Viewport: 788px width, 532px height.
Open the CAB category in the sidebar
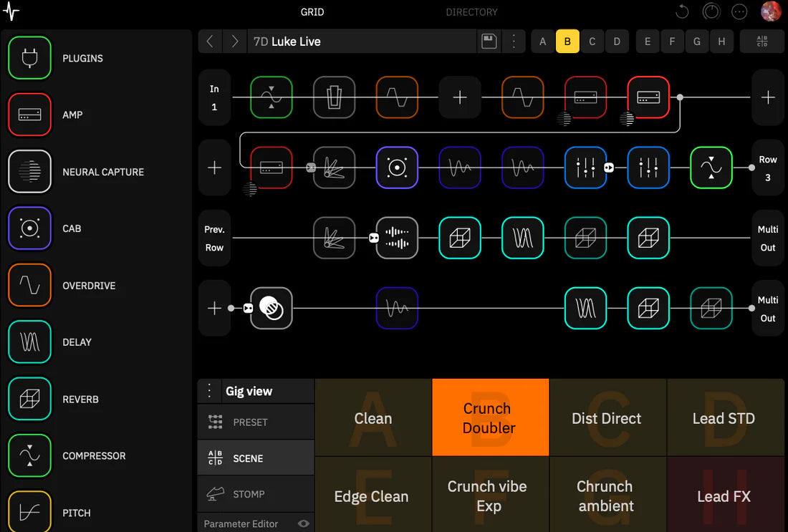[x=29, y=228]
